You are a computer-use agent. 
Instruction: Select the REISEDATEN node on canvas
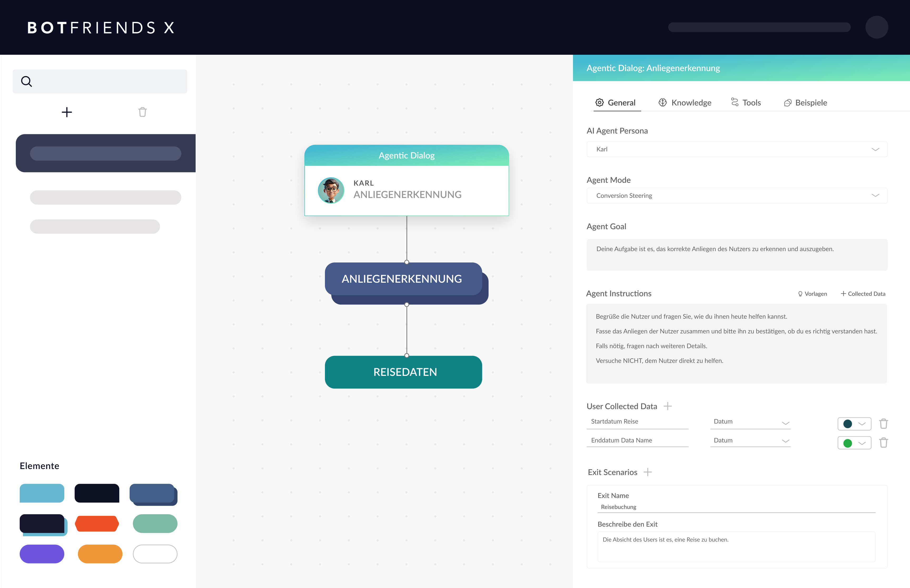pos(403,372)
